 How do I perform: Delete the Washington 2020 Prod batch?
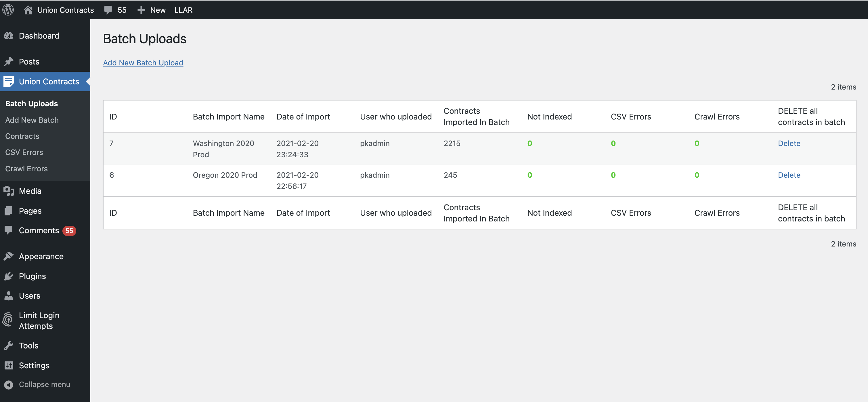point(789,143)
